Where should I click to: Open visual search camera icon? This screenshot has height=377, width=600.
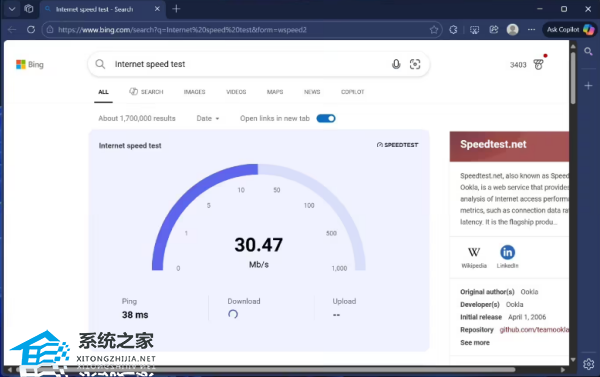pos(415,64)
